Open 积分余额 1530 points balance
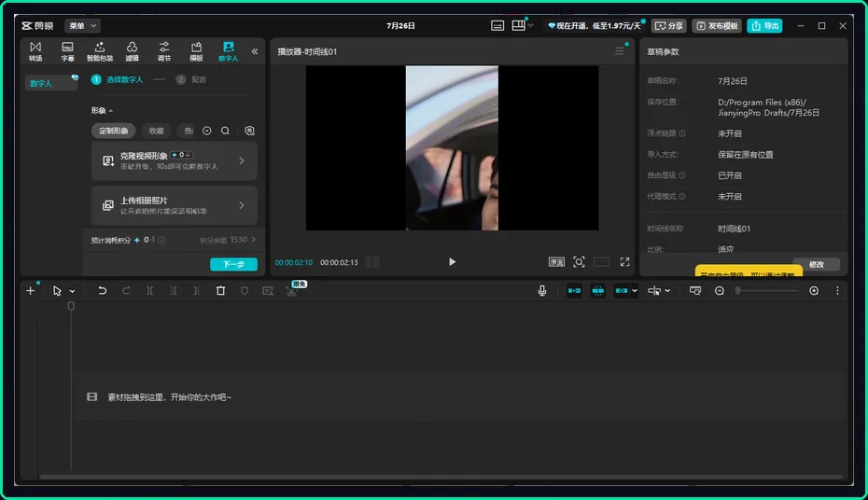This screenshot has width=868, height=500. [228, 240]
